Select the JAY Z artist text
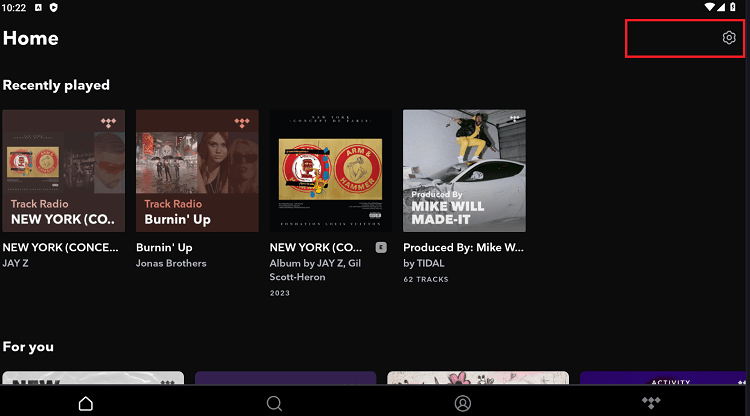 coord(15,263)
